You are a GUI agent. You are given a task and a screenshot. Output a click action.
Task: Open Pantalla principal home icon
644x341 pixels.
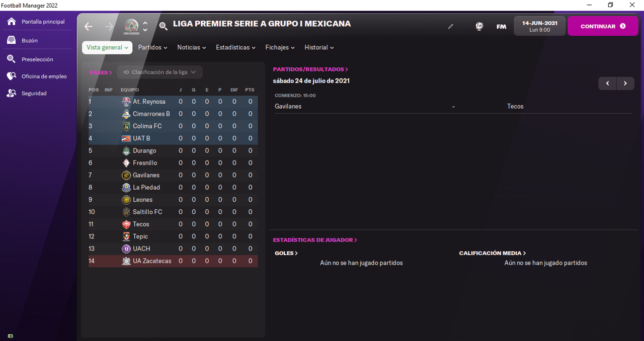[x=12, y=22]
